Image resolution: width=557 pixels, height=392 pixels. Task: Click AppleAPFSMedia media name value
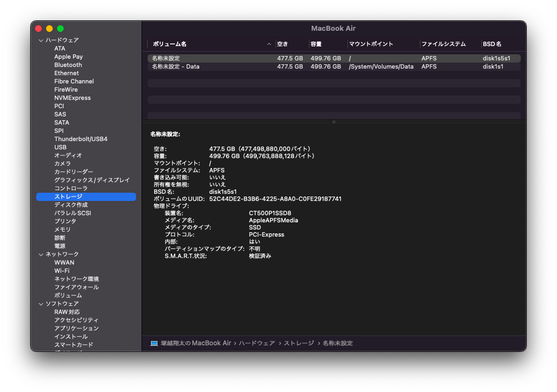273,220
